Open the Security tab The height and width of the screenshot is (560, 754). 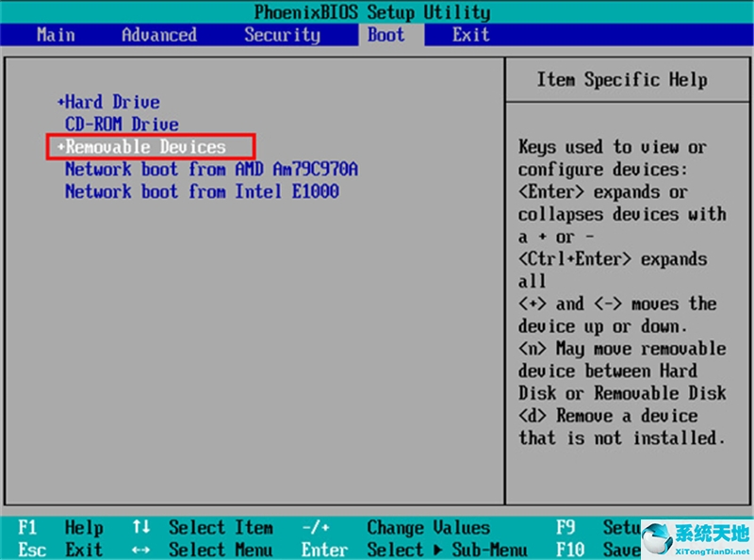point(282,35)
